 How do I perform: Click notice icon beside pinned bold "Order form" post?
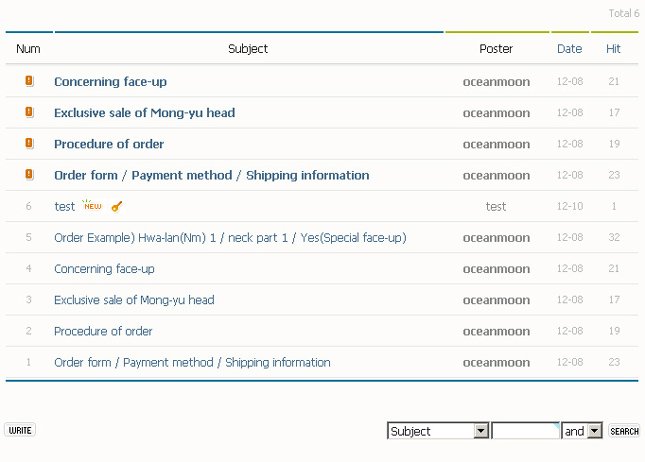click(29, 174)
